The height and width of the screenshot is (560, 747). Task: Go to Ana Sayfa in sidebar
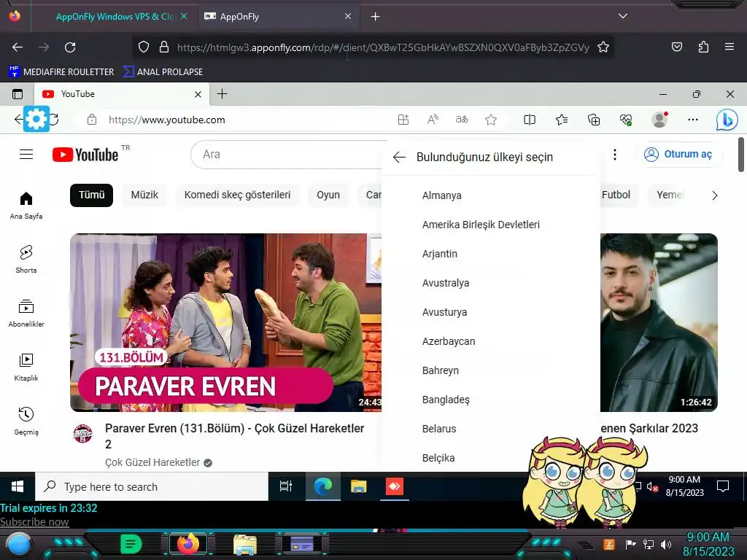pos(26,205)
